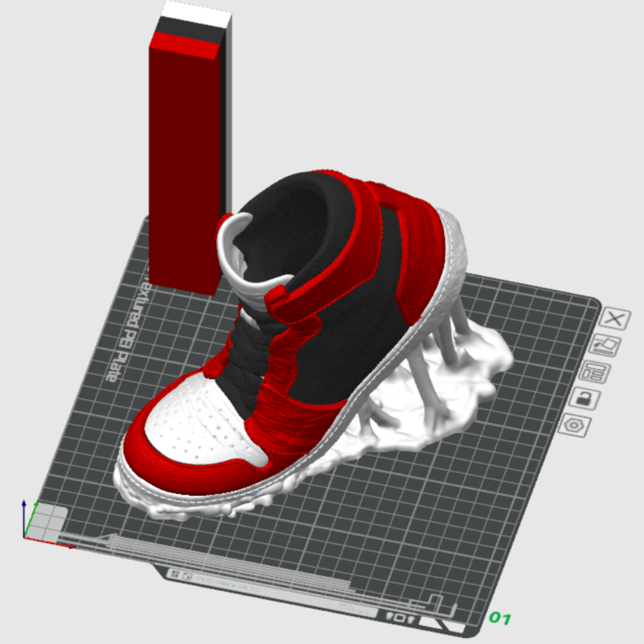Click the green plate number 01
The width and height of the screenshot is (644, 644).
tap(500, 618)
